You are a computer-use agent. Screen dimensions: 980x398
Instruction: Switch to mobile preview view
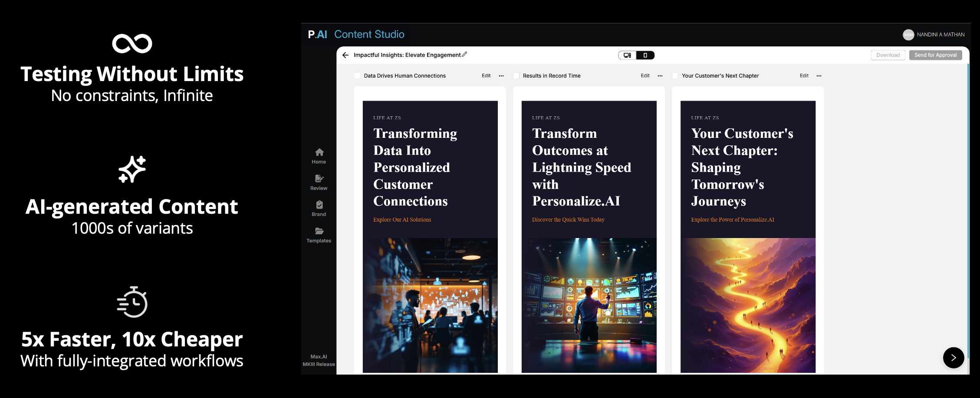coord(645,55)
